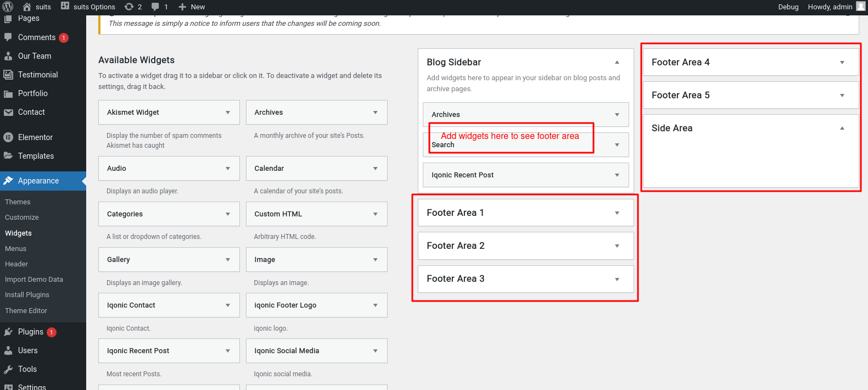Click the Testimonial sidebar icon

tap(8, 75)
